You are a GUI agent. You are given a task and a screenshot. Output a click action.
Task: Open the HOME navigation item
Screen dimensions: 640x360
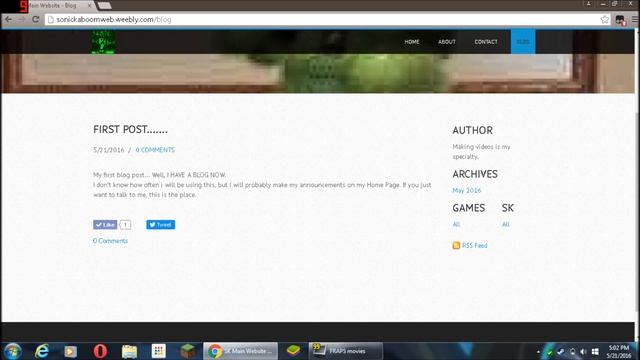(412, 42)
